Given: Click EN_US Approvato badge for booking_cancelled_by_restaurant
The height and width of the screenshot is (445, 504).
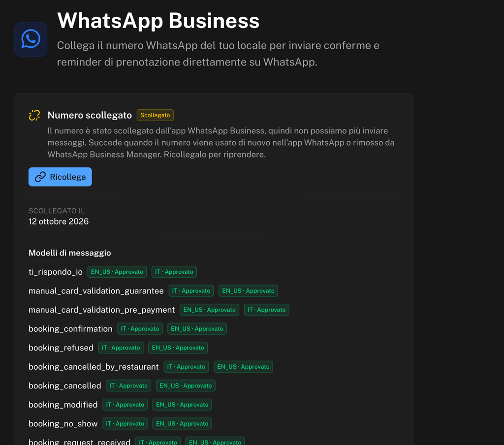Looking at the screenshot, I should [243, 367].
